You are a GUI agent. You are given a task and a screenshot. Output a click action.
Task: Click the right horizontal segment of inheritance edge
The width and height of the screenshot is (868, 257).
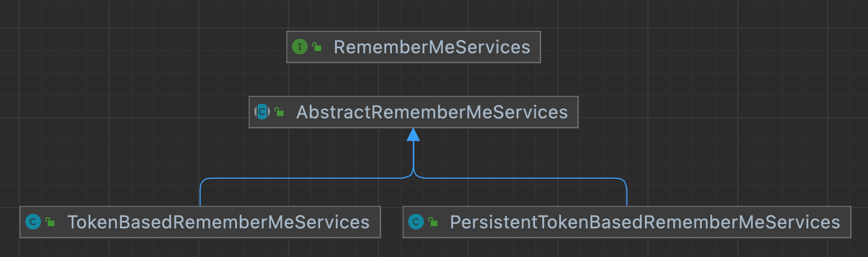click(522, 178)
